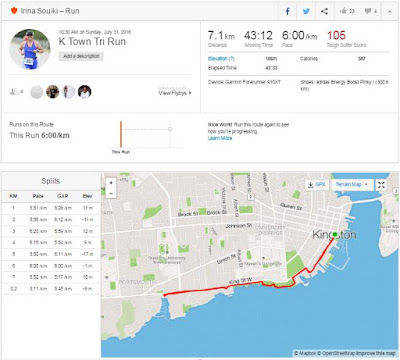400x360 pixels.
Task: Open the Terrain Map dropdown
Action: pyautogui.click(x=352, y=185)
